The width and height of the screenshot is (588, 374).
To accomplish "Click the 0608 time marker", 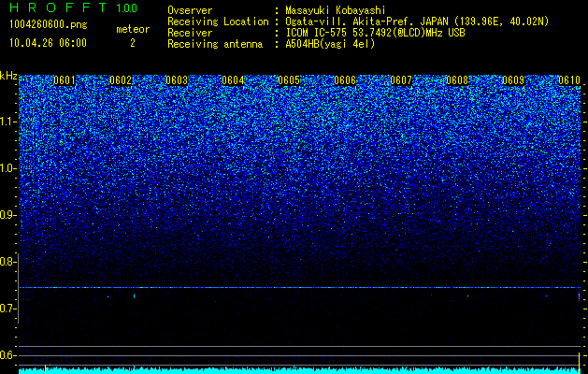I will coord(457,80).
